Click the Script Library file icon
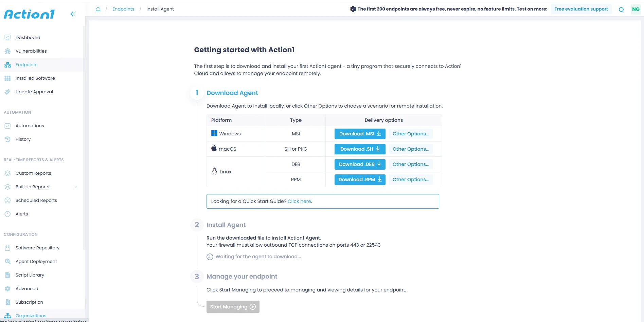Image resolution: width=644 pixels, height=322 pixels. (7, 275)
